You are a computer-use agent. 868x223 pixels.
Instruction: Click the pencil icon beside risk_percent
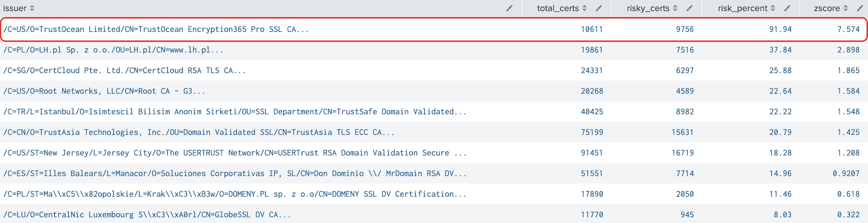787,8
